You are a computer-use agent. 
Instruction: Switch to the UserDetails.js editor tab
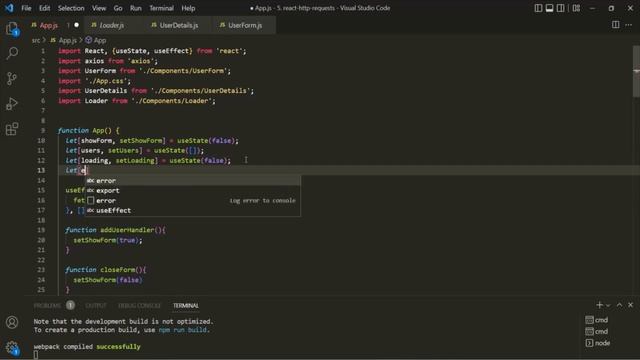click(178, 25)
